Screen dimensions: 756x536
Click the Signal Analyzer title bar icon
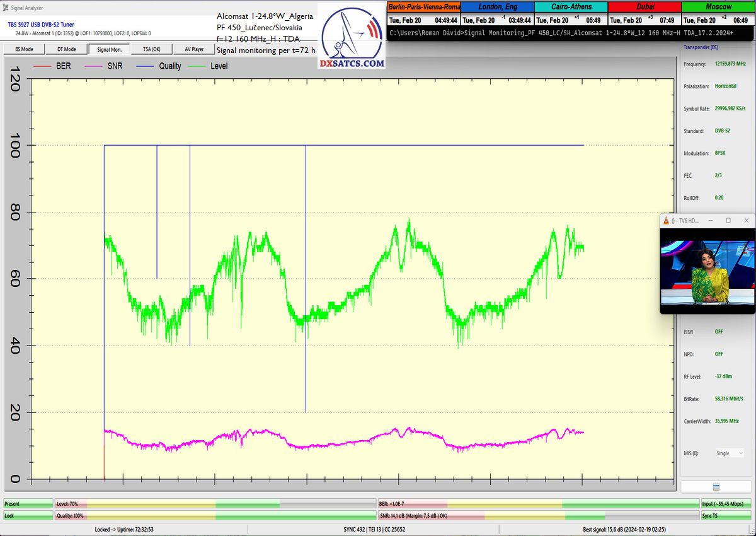(x=6, y=8)
